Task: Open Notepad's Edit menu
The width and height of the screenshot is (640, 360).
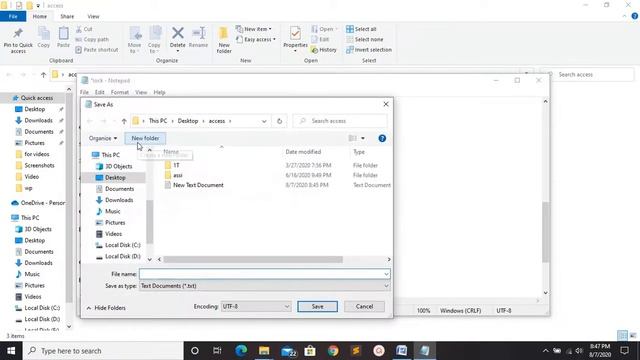Action: tap(100, 93)
